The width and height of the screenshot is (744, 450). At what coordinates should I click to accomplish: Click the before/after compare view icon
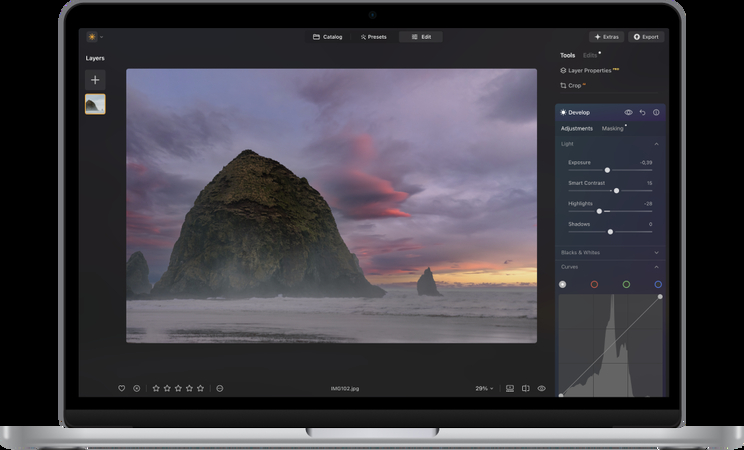point(525,388)
